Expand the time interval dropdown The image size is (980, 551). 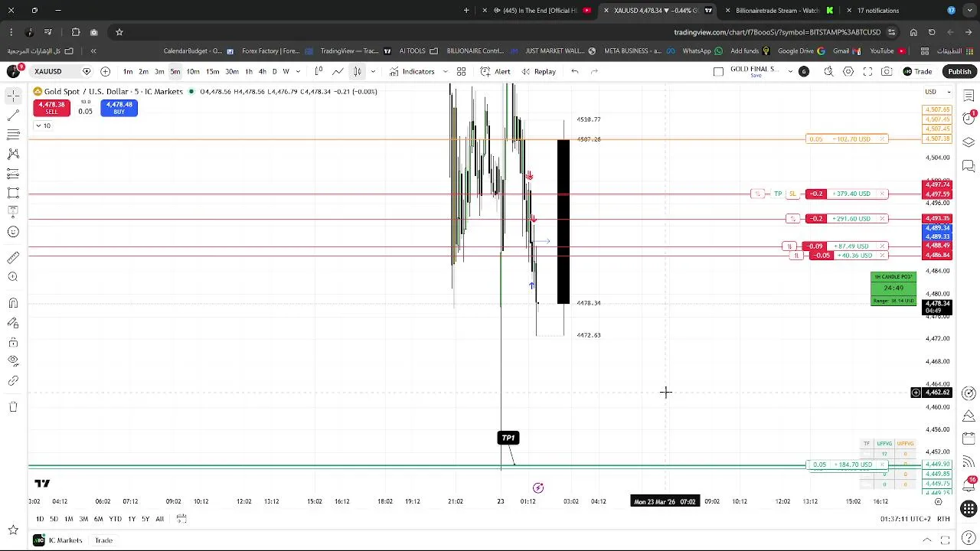[x=297, y=71]
